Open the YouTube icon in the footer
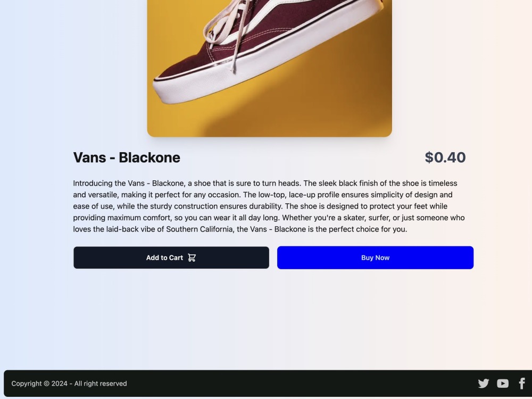 503,384
